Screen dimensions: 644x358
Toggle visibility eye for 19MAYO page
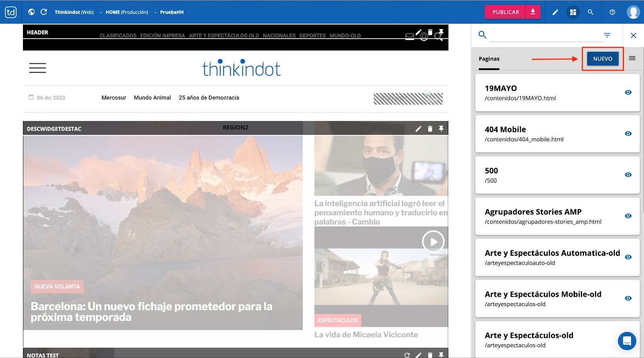(x=628, y=93)
